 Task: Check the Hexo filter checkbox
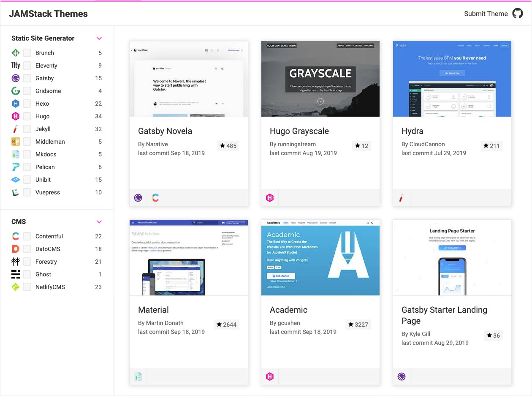pyautogui.click(x=27, y=104)
